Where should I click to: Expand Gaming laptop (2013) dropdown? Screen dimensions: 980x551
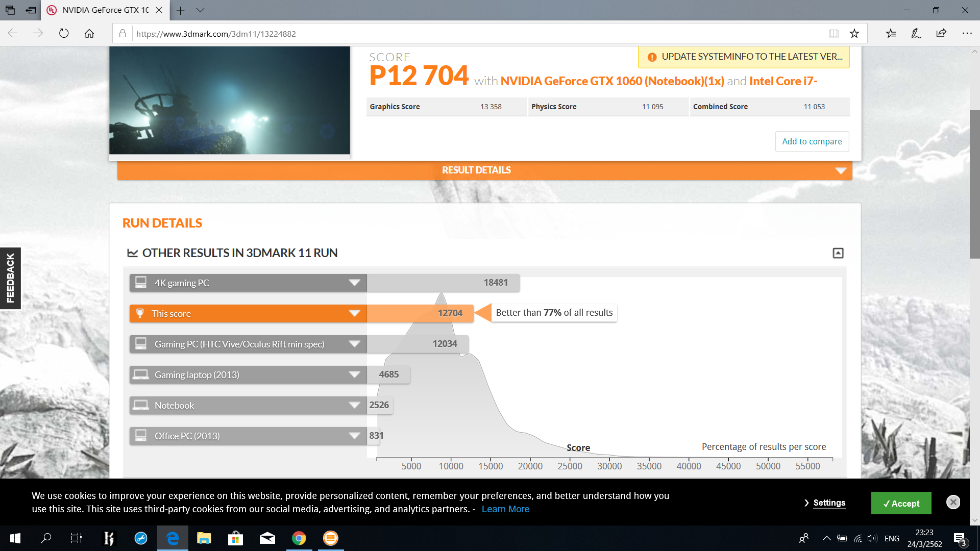(x=355, y=375)
